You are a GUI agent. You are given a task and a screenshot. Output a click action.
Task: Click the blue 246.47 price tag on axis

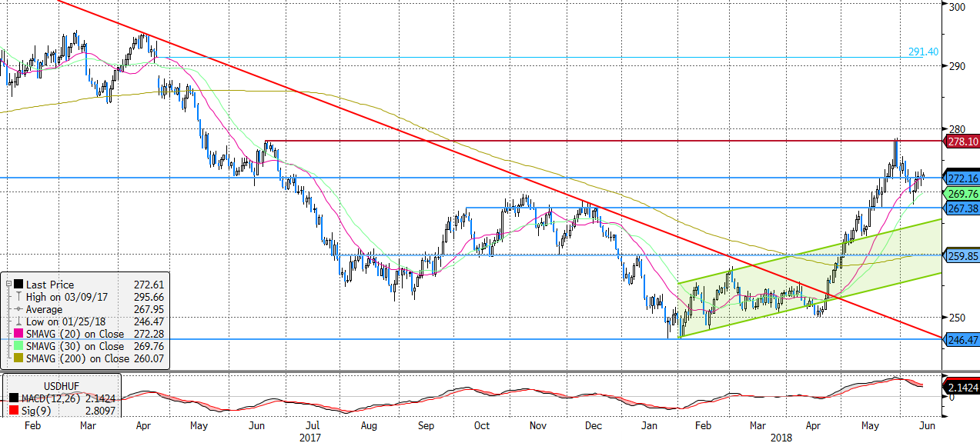tap(961, 338)
